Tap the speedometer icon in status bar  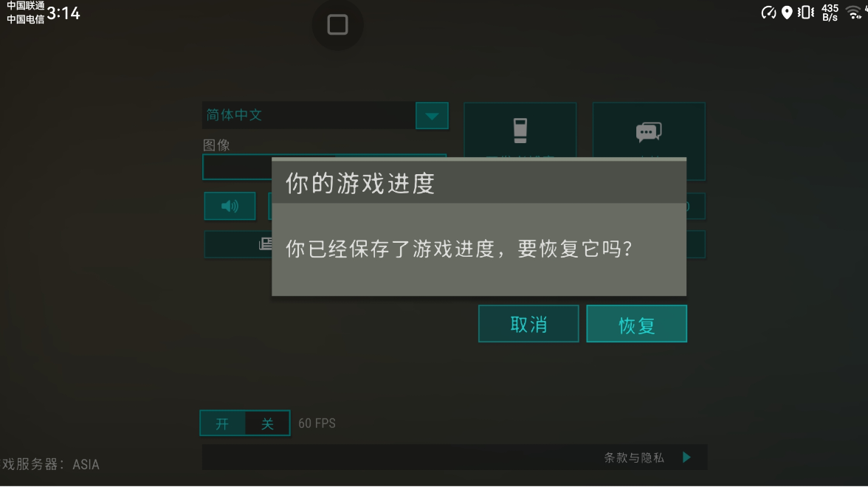pos(768,12)
